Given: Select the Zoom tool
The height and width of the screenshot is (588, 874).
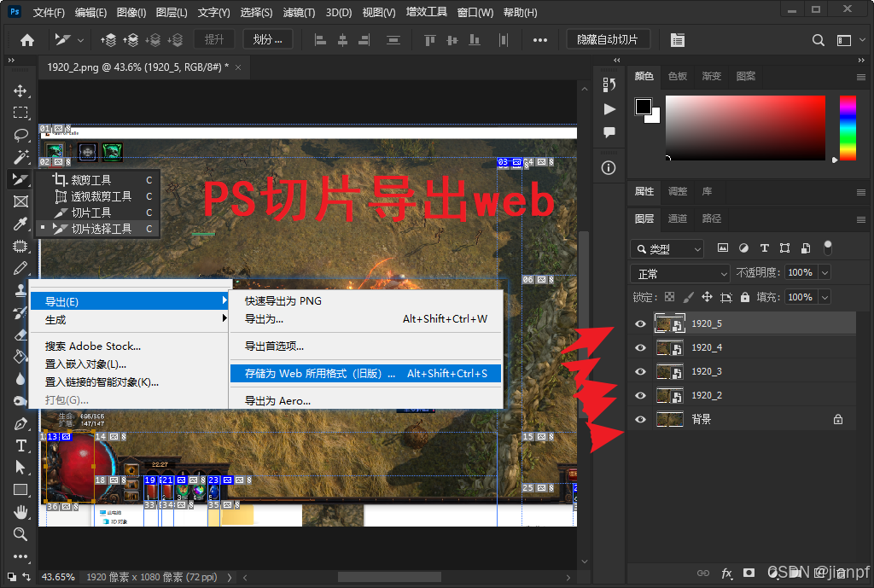Looking at the screenshot, I should point(20,534).
